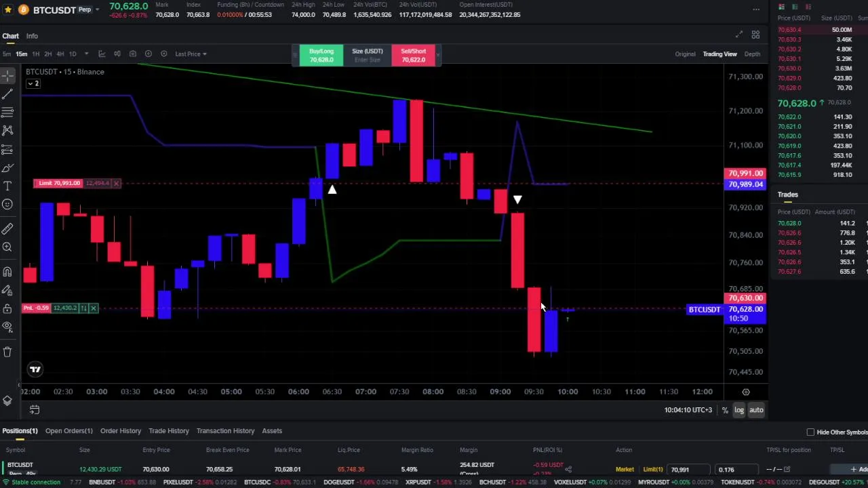
Task: Switch to the Chart tab
Action: coord(10,36)
